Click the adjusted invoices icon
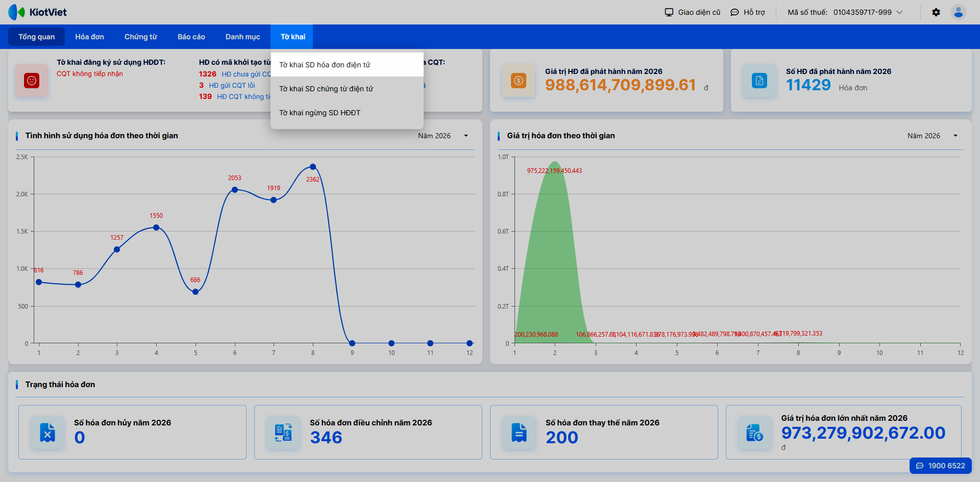The image size is (980, 482). (x=283, y=433)
